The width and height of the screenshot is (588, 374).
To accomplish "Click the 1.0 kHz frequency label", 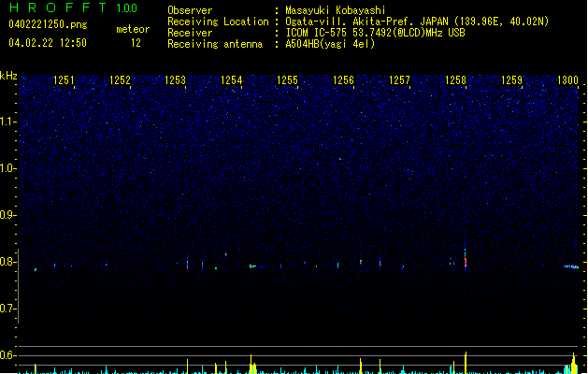I will 8,168.
